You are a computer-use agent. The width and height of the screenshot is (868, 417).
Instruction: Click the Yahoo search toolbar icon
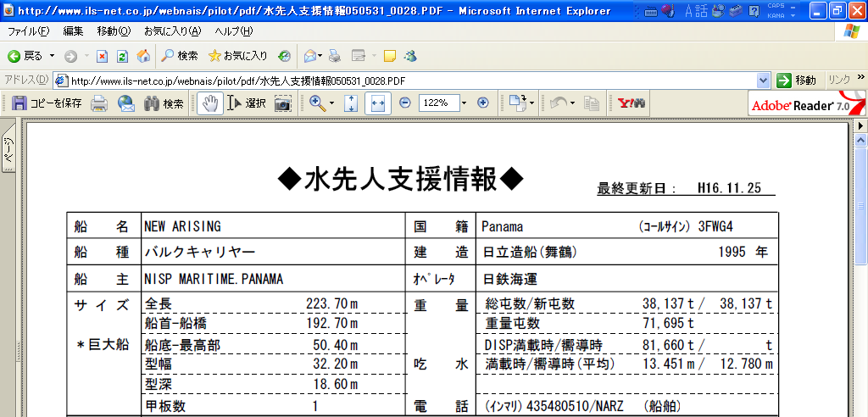(632, 103)
